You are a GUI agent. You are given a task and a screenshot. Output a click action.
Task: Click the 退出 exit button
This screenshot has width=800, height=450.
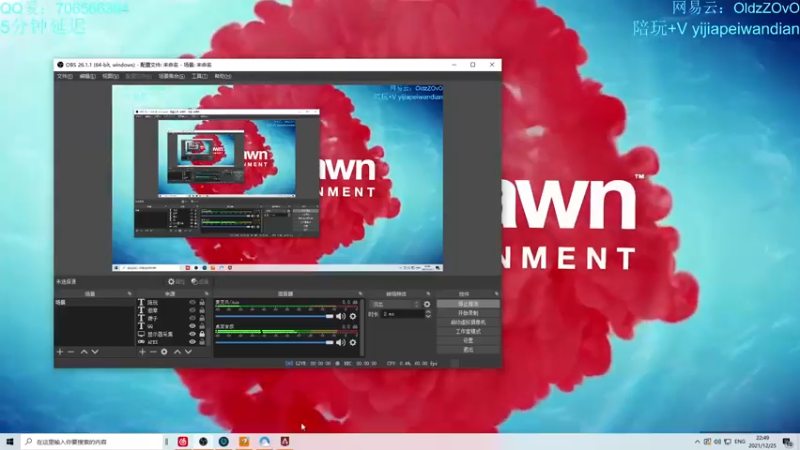point(468,349)
